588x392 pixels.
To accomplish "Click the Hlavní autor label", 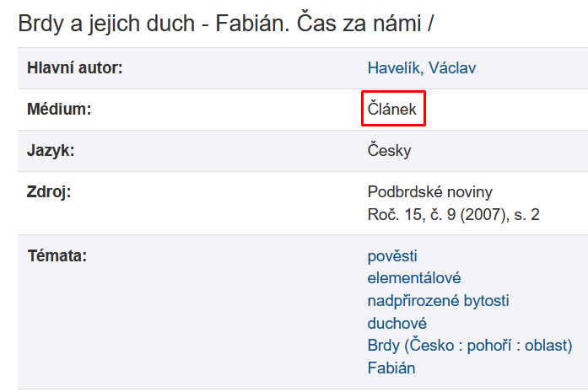I will point(74,68).
